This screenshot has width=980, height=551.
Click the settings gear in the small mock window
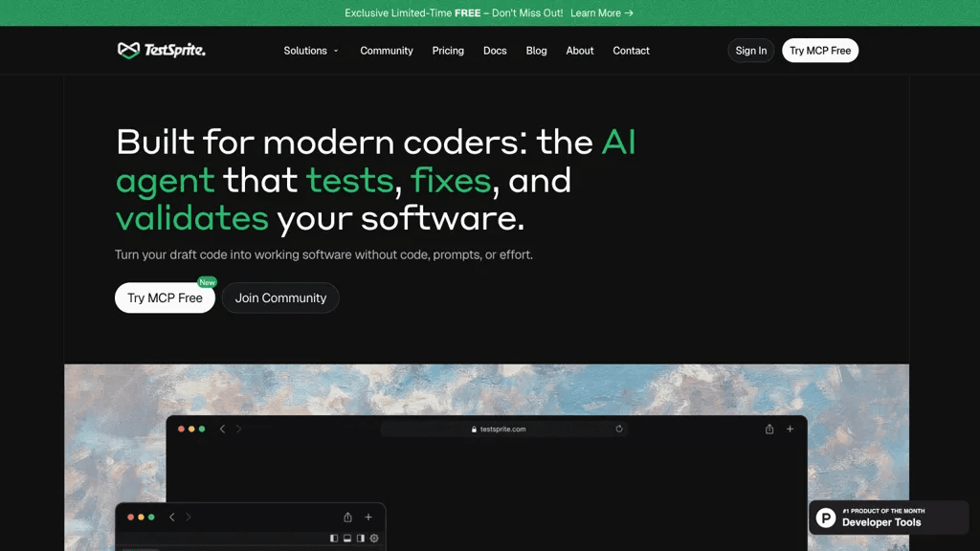point(374,538)
